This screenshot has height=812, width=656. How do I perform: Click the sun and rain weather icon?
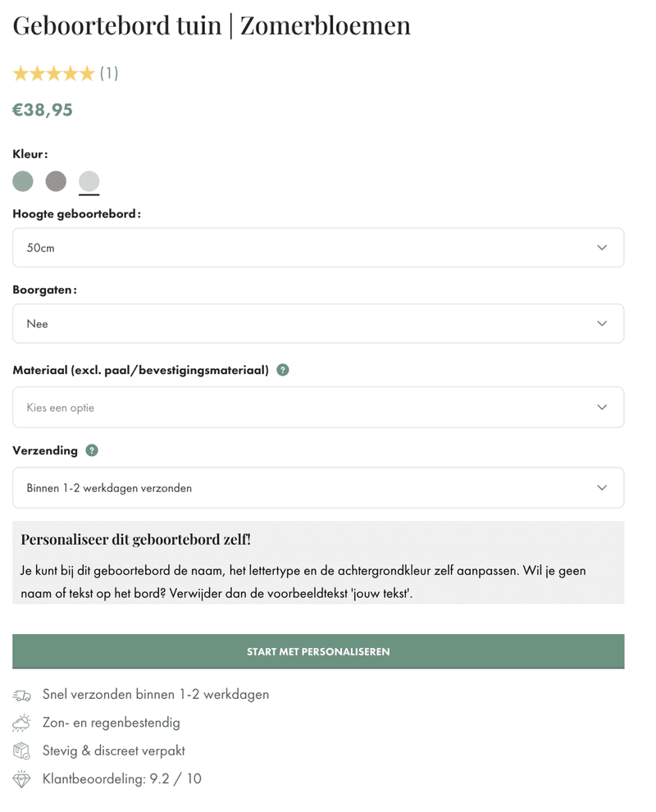pos(22,723)
